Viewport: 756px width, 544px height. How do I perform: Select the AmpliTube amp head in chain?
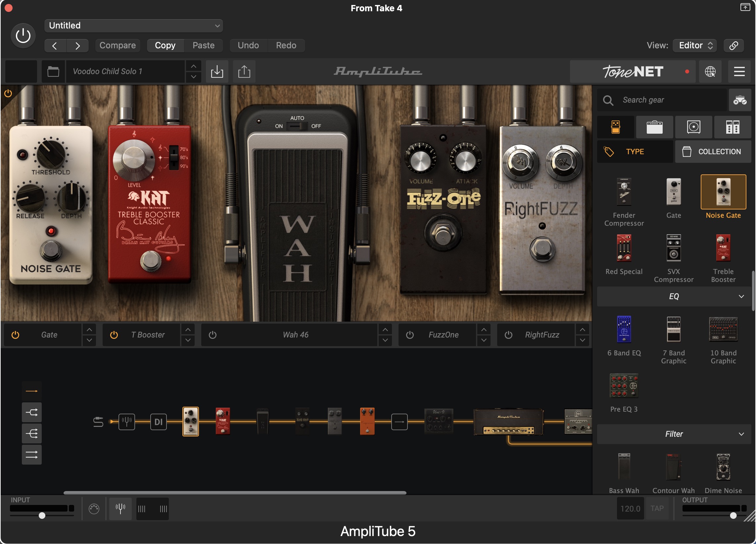point(508,422)
